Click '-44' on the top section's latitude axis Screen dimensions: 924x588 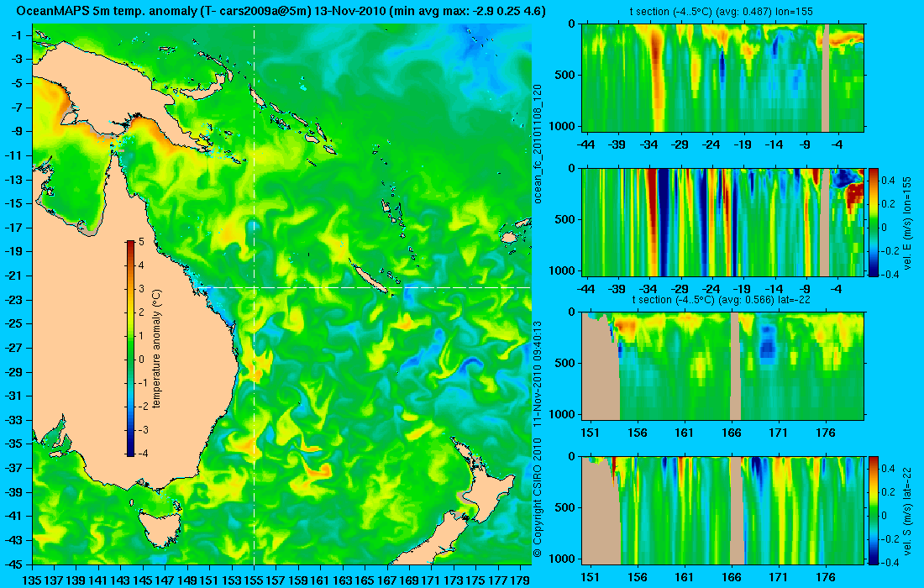585,144
